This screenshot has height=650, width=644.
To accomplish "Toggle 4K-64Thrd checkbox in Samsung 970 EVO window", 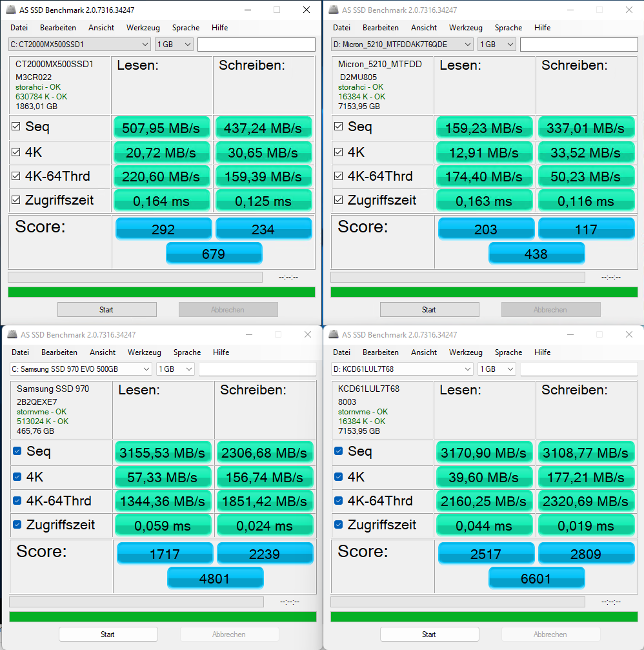I will (x=17, y=501).
